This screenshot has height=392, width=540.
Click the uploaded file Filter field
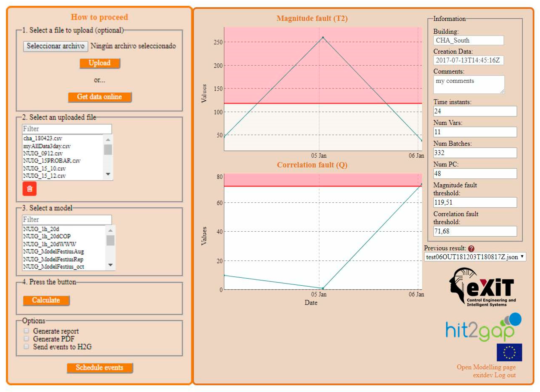[67, 129]
